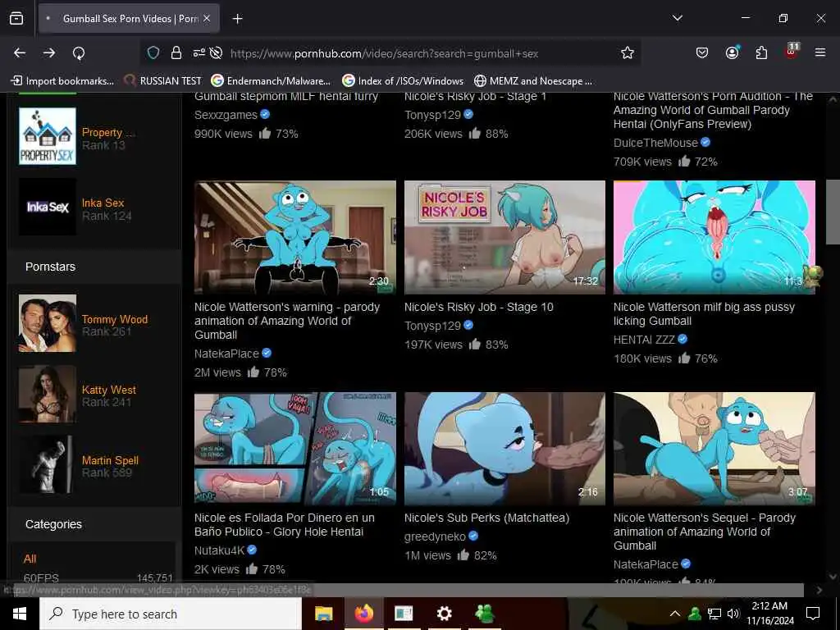Select the All category filter
The image size is (840, 630).
coord(30,559)
